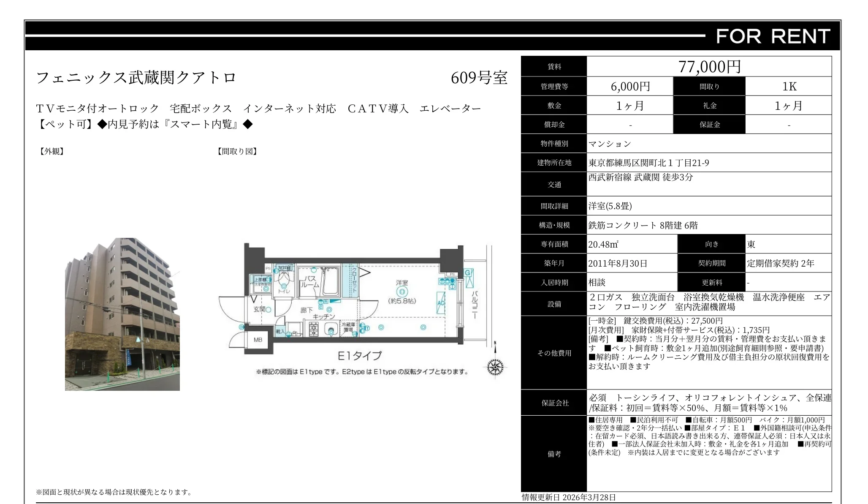Screen dimensions: 868x504
Task: Click the MB box on the floor plan
Action: [x=258, y=341]
